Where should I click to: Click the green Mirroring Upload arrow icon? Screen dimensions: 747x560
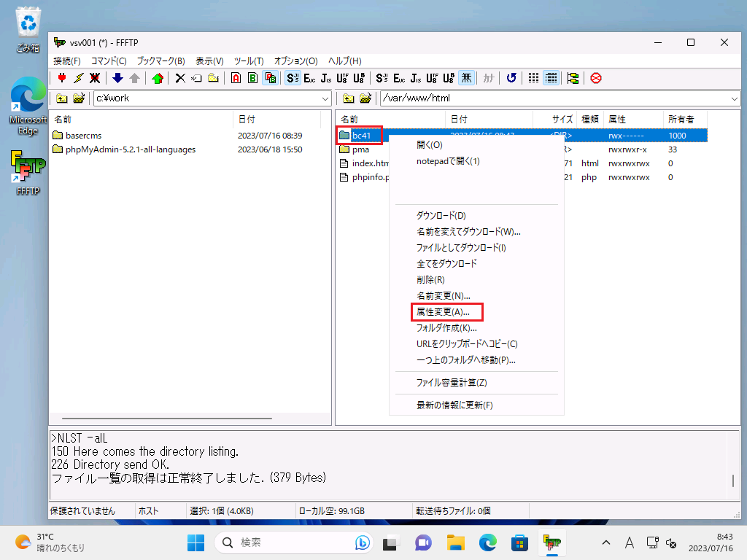point(158,78)
